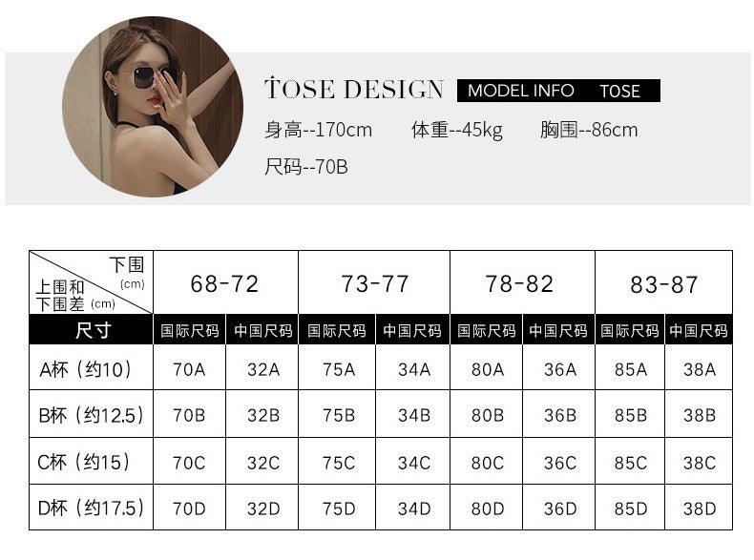The width and height of the screenshot is (754, 560).
Task: Click the B杯 (约12.5) row label
Action: point(91,415)
